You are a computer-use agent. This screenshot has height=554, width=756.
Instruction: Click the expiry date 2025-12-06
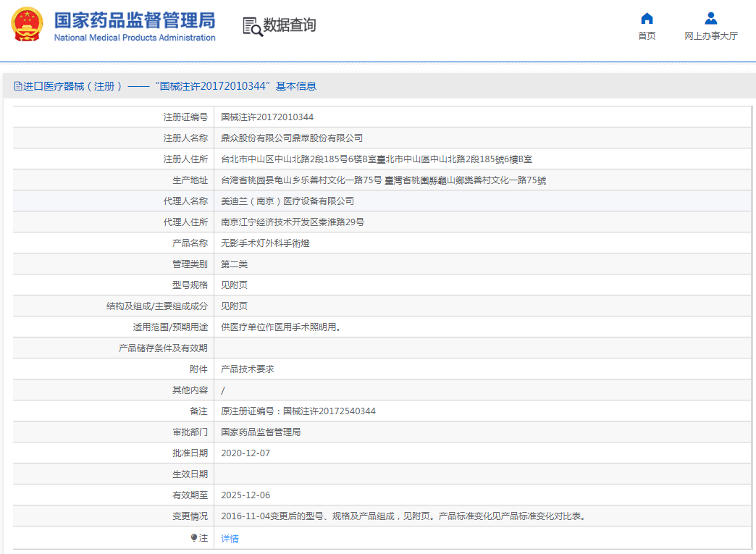(245, 495)
